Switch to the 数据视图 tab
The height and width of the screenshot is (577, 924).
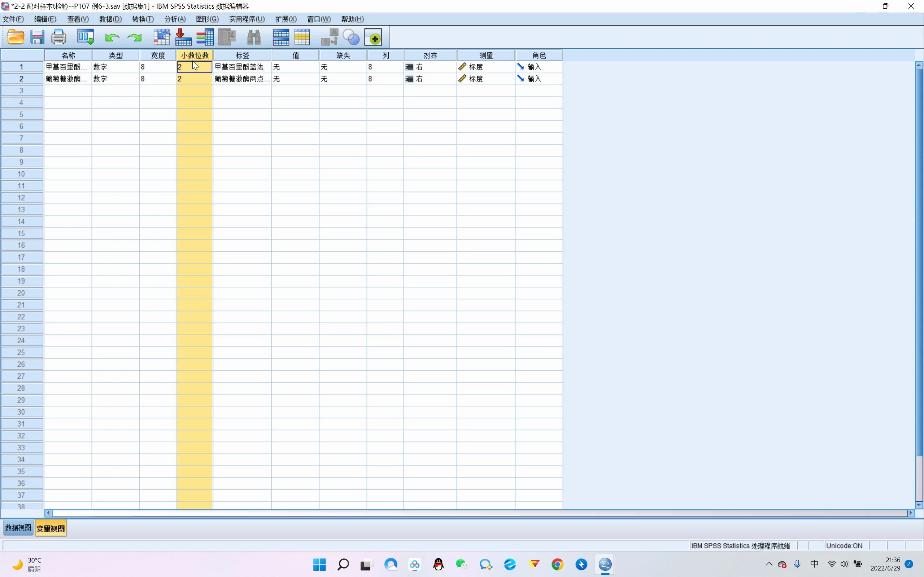click(18, 528)
